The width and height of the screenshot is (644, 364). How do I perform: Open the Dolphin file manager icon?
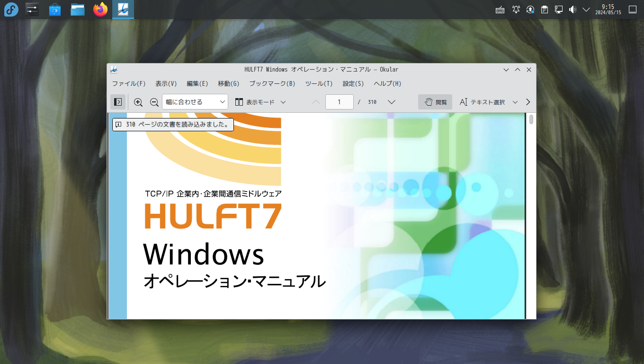point(78,9)
